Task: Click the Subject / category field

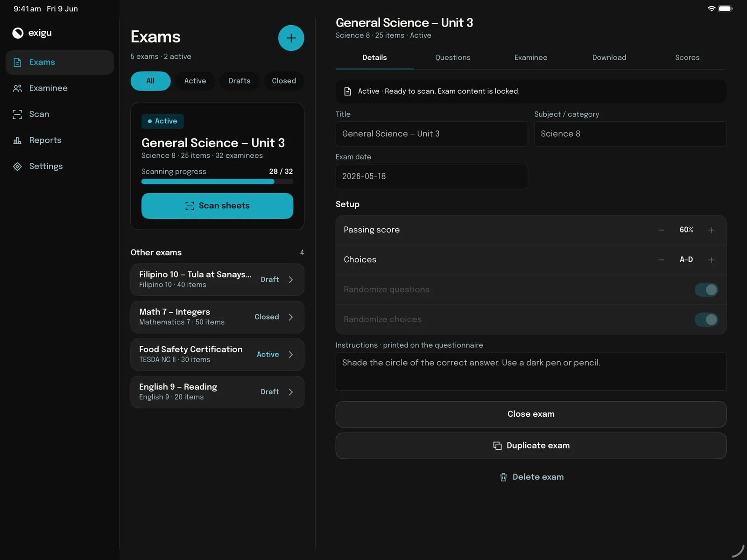Action: [x=630, y=134]
